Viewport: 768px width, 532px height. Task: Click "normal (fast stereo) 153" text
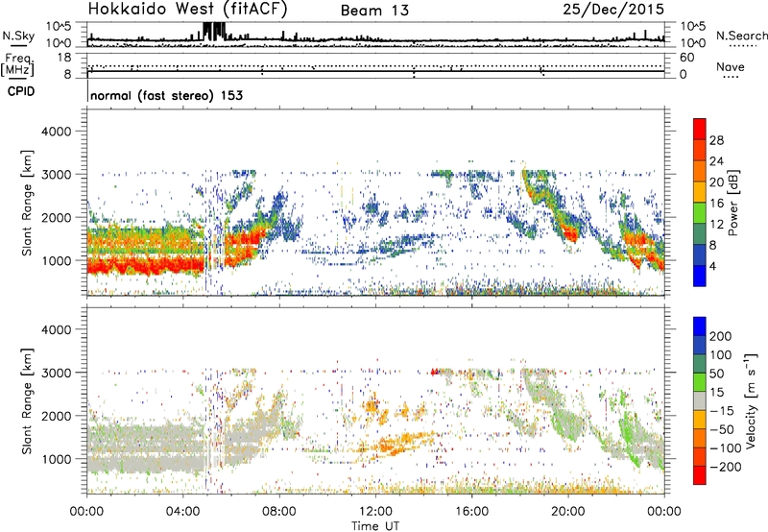(166, 95)
